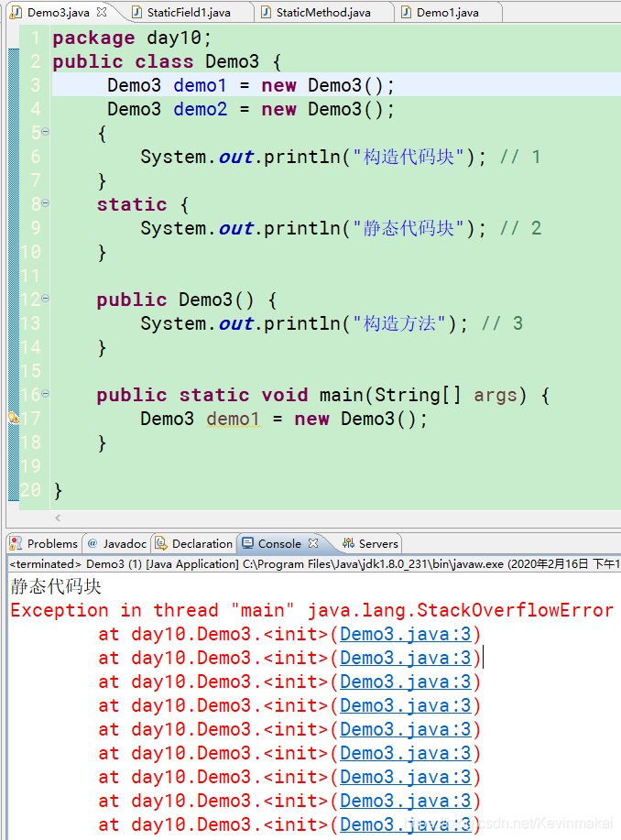Click the class name Demo3 on line 2
The width and height of the screenshot is (621, 840).
(x=232, y=61)
